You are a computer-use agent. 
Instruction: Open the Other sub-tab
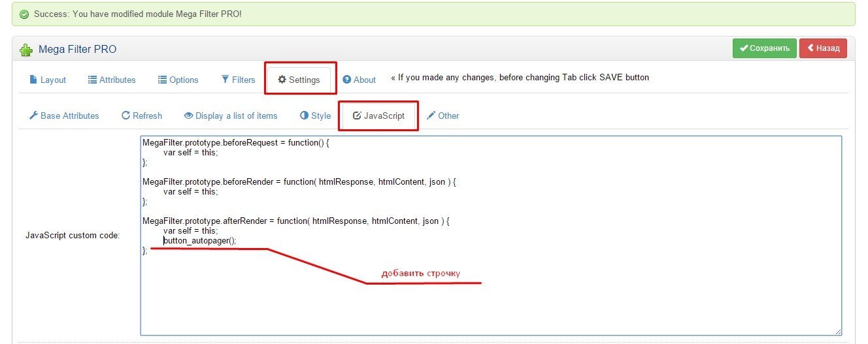click(x=442, y=116)
